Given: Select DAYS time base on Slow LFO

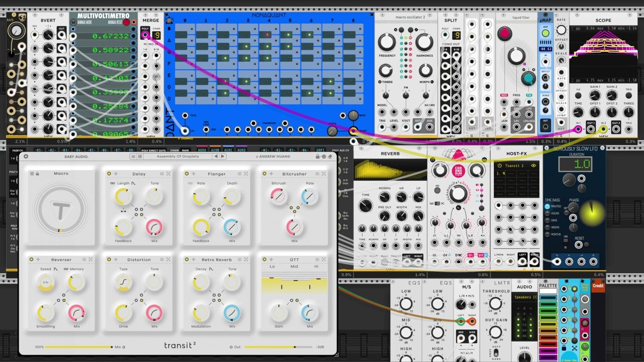Looking at the screenshot, I should click(547, 220).
